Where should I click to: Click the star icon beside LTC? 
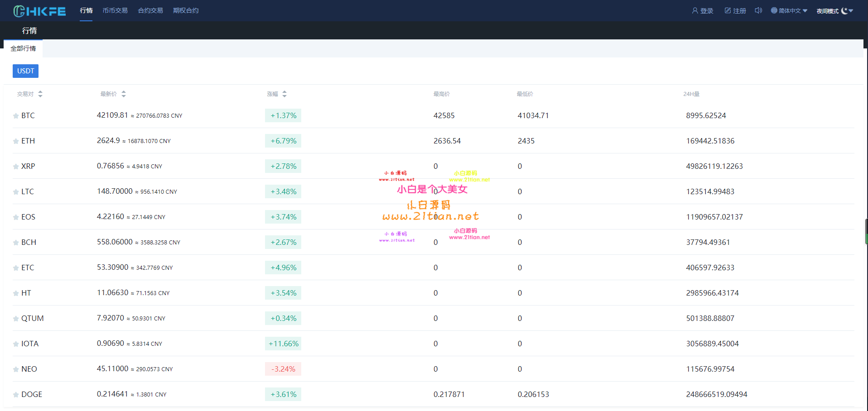click(x=16, y=192)
